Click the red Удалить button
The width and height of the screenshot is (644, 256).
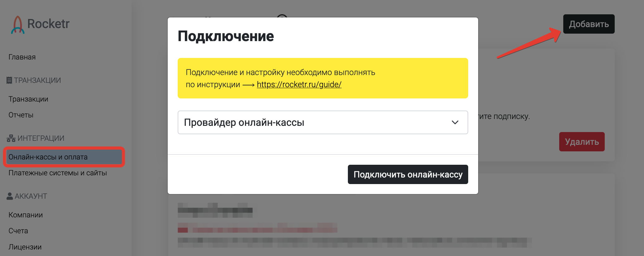(582, 142)
